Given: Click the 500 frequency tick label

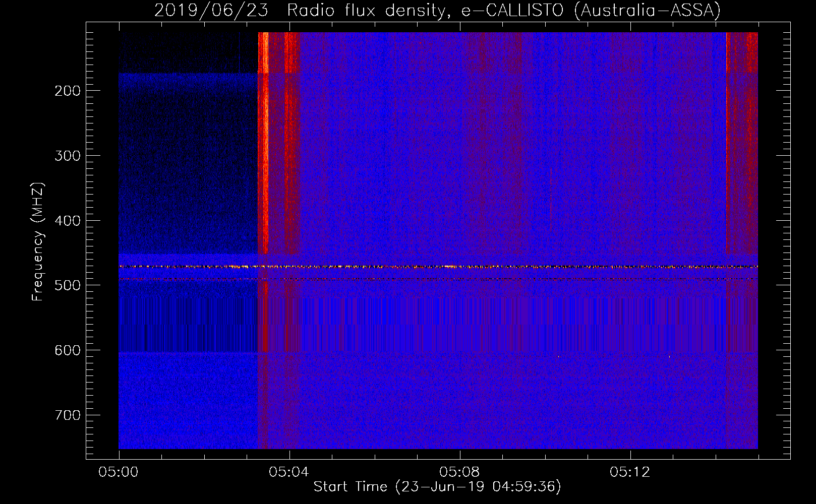Looking at the screenshot, I should [68, 285].
